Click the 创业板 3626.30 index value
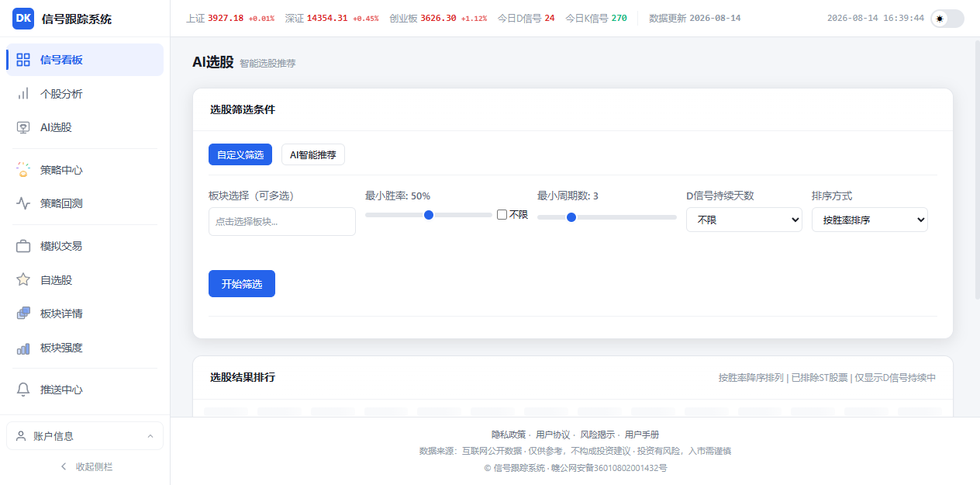 [x=438, y=18]
